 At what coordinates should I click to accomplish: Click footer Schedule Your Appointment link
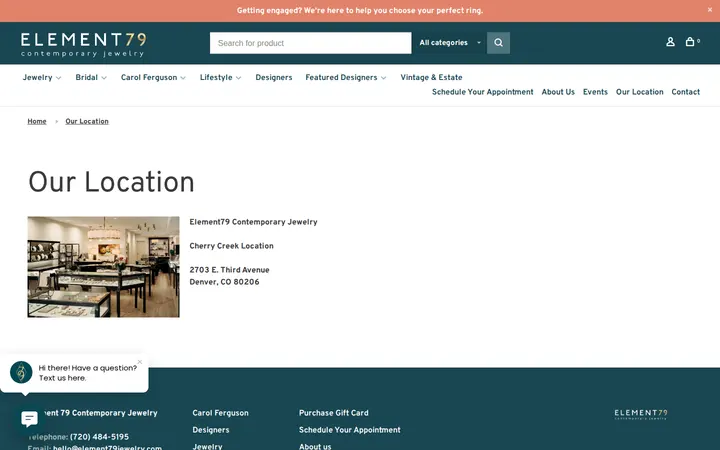(349, 430)
